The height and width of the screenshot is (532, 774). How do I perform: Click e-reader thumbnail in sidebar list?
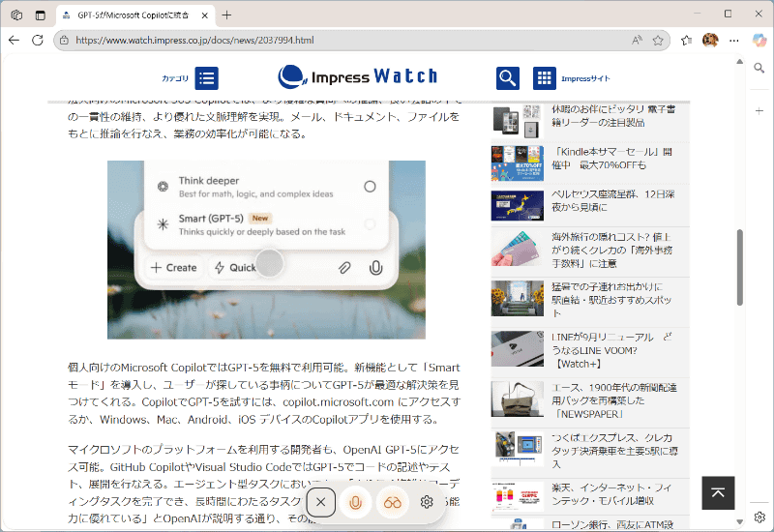click(518, 120)
